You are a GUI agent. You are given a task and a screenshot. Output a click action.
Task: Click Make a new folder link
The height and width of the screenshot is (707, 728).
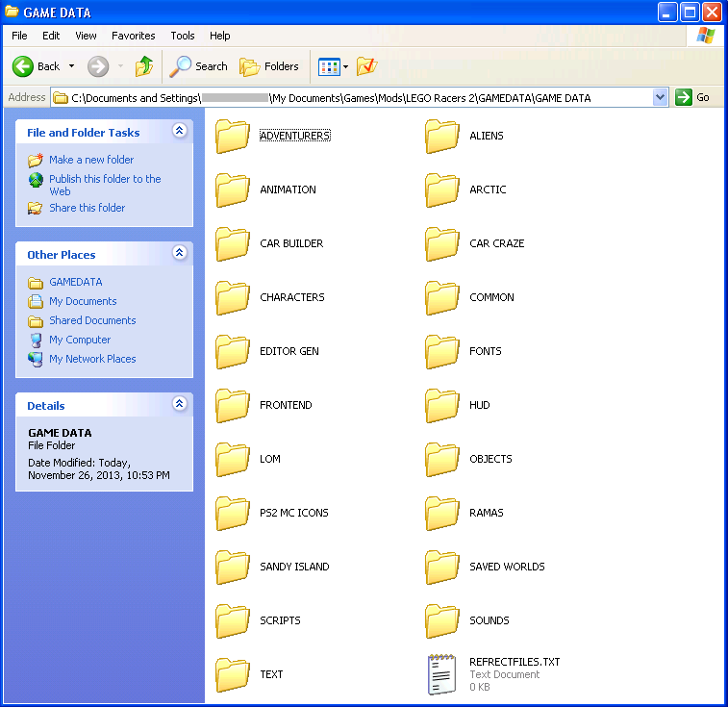91,160
